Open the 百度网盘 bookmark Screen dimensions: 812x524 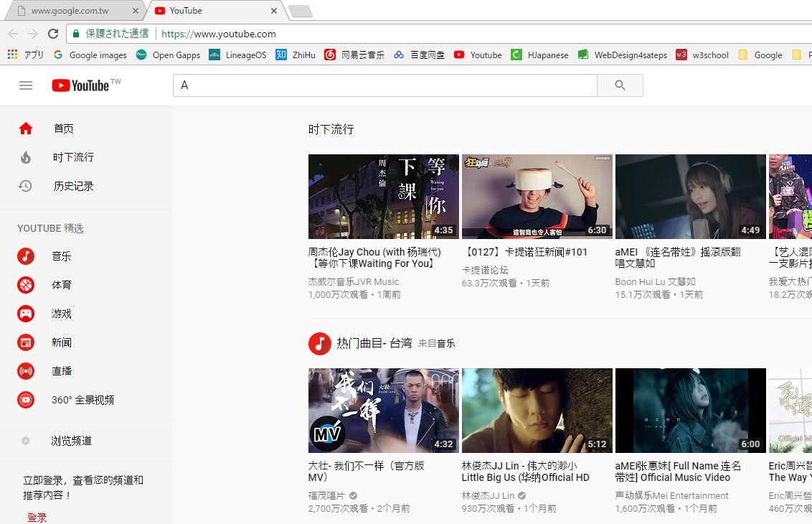point(419,55)
